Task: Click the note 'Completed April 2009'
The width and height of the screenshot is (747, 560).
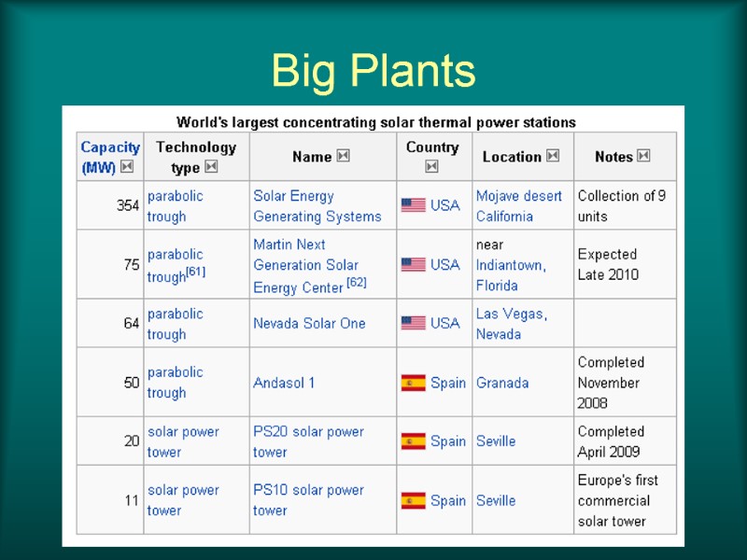Action: point(611,441)
